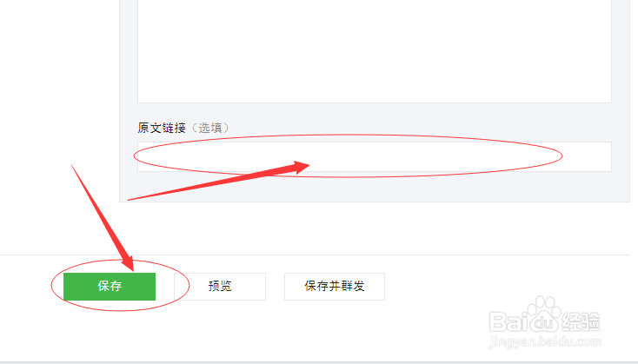Click inside the large text area above 原文链接

point(375,51)
